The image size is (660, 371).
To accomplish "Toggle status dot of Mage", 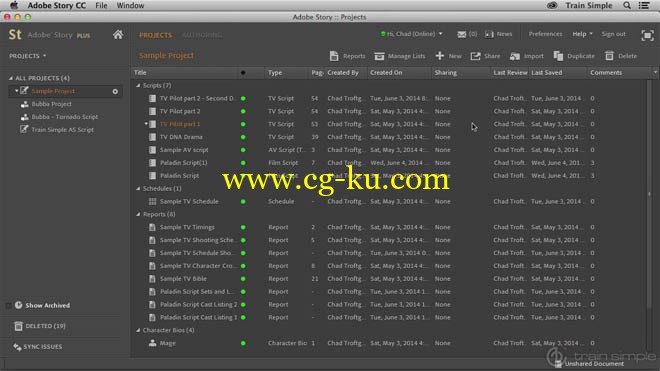I will (x=243, y=343).
